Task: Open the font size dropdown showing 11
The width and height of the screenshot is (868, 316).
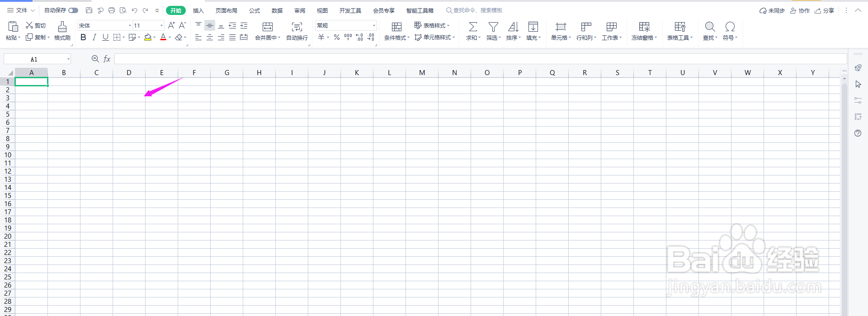Action: [x=161, y=25]
